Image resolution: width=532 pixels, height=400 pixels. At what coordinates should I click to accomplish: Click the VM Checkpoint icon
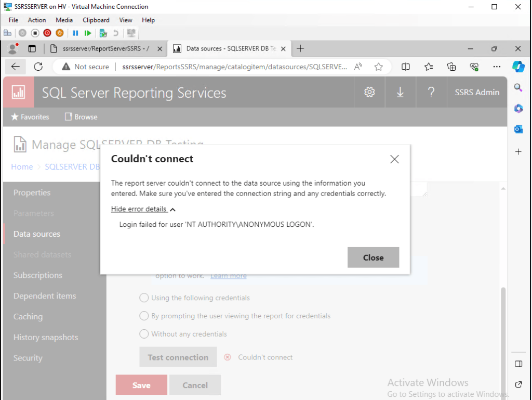point(103,33)
